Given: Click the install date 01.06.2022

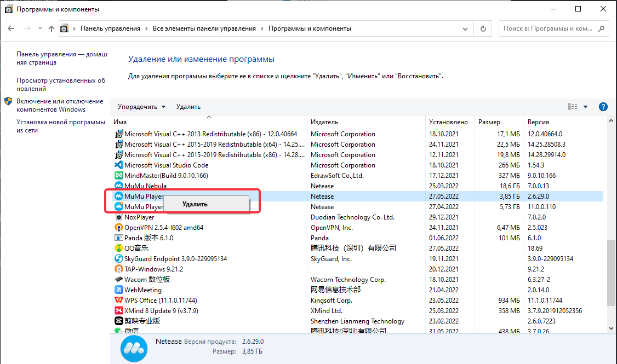Looking at the screenshot, I should 443,238.
